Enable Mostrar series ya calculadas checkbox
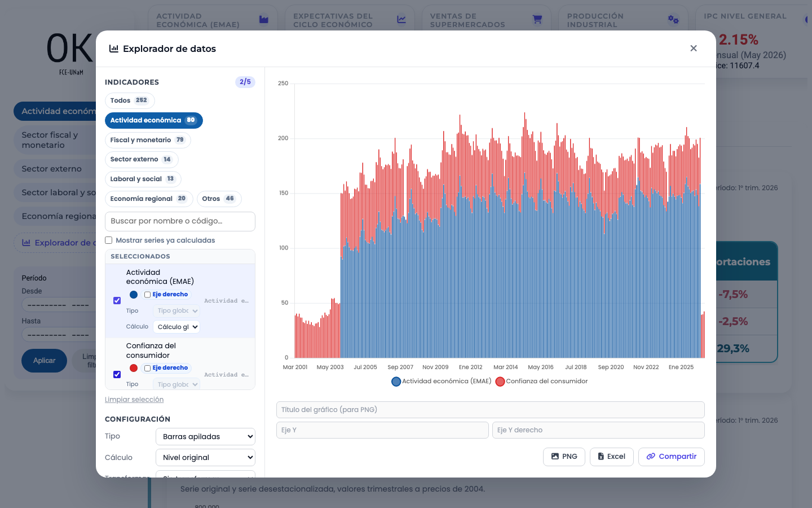Viewport: 812px width, 508px height. (x=109, y=240)
